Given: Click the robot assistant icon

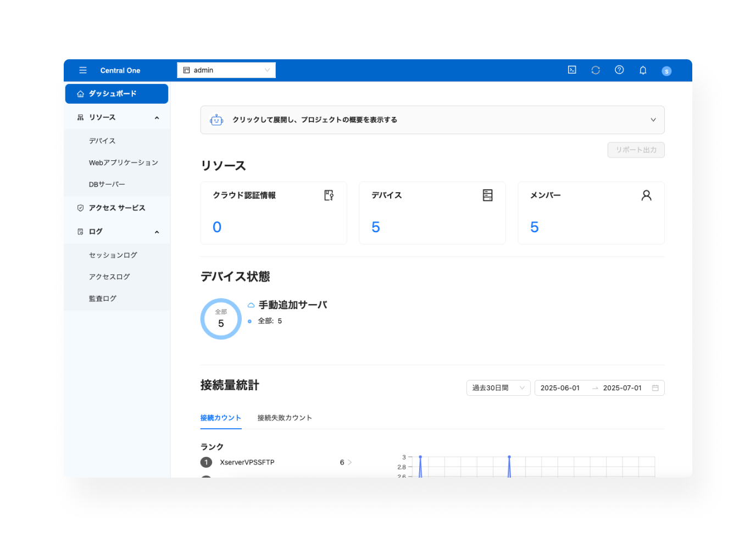Looking at the screenshot, I should (216, 120).
